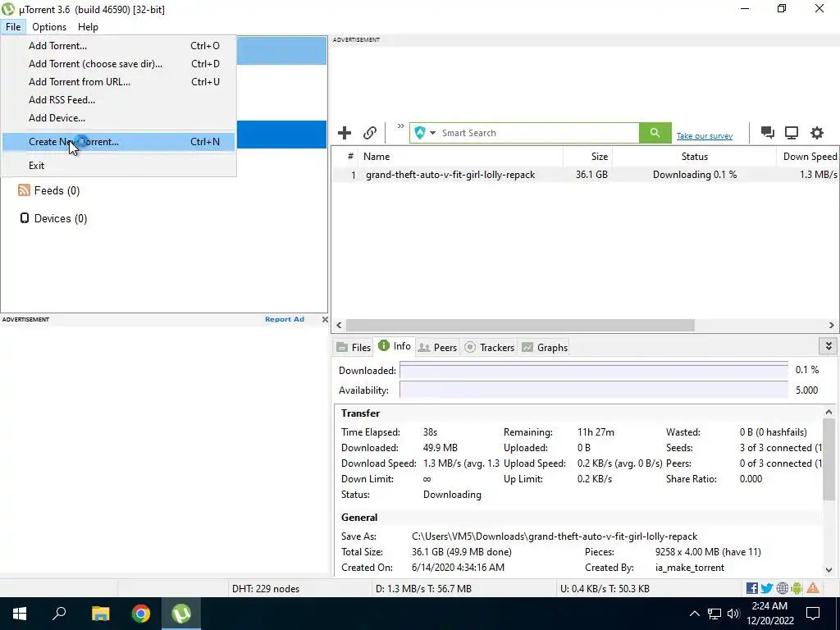Select Add Torrent (choose save dir)...
The width and height of the screenshot is (840, 630).
pyautogui.click(x=118, y=64)
